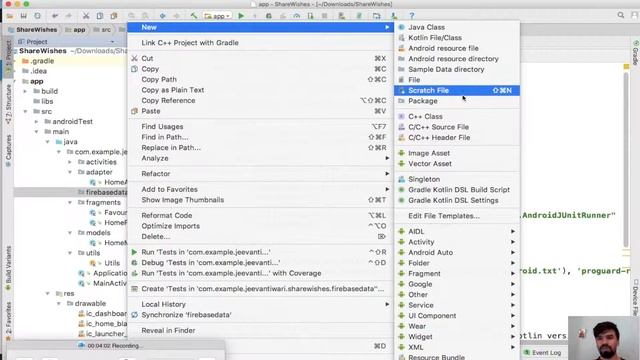
Task: Expand the Service submenu
Action: 457,305
